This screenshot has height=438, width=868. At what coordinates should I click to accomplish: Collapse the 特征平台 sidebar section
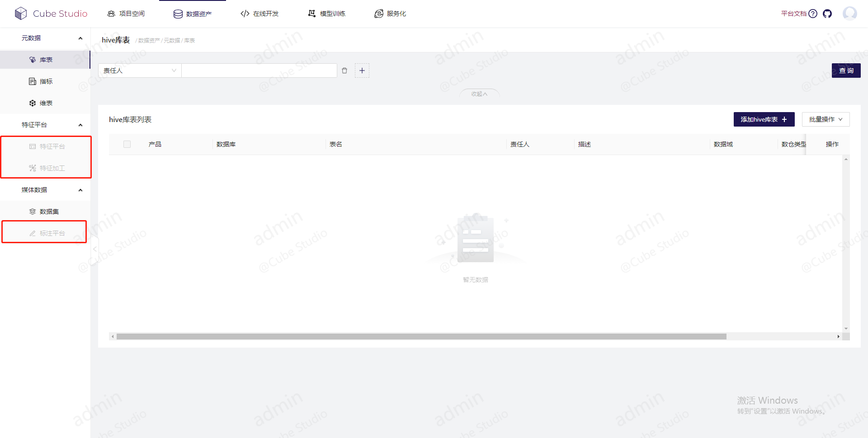tap(80, 125)
